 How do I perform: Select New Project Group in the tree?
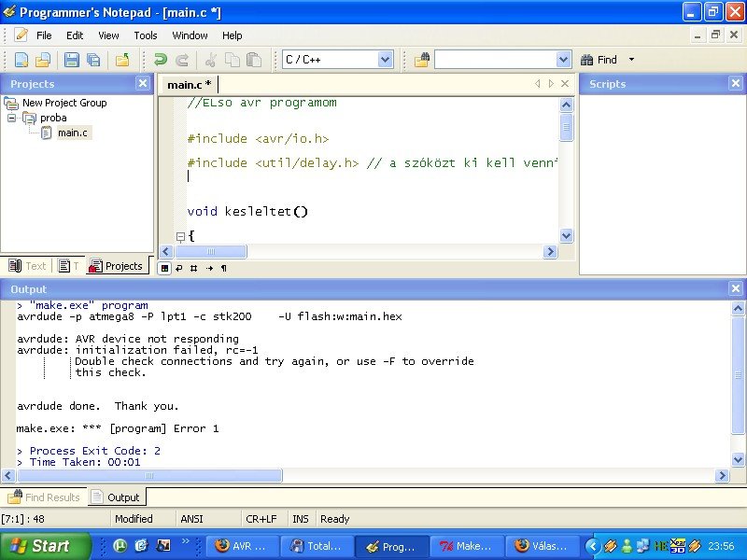click(x=64, y=103)
